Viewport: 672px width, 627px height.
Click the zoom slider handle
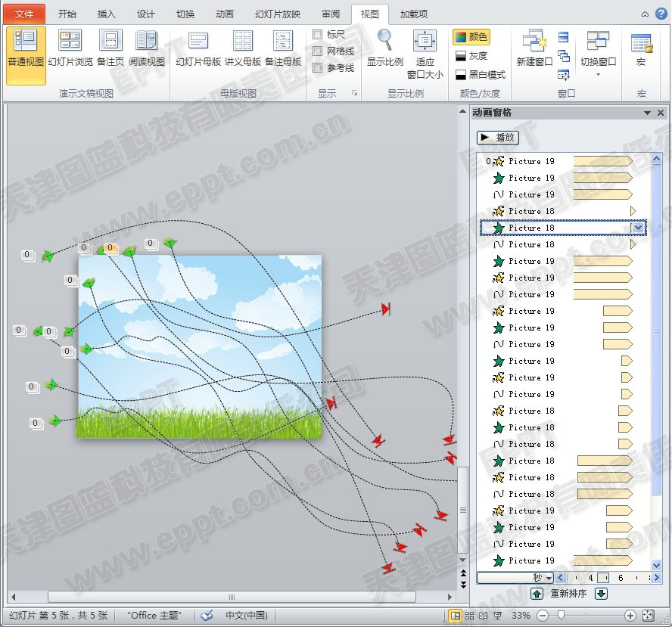point(561,616)
